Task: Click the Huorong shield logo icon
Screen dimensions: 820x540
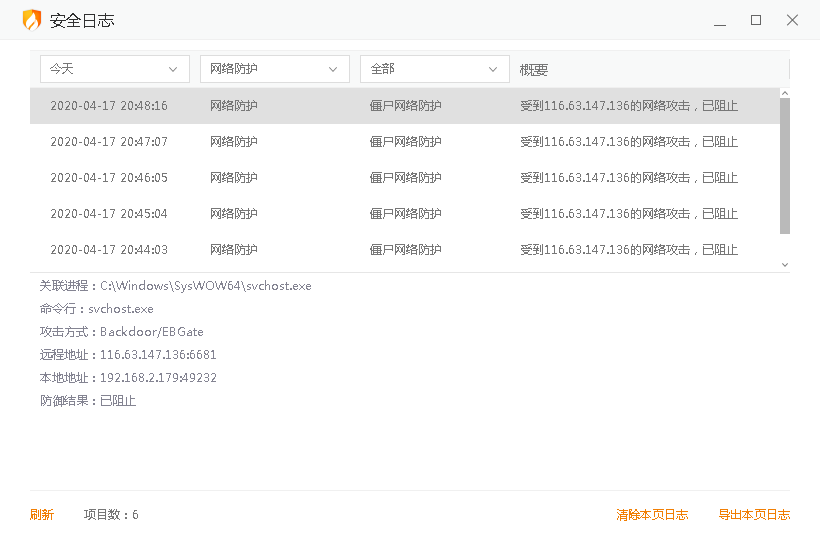Action: coord(32,20)
